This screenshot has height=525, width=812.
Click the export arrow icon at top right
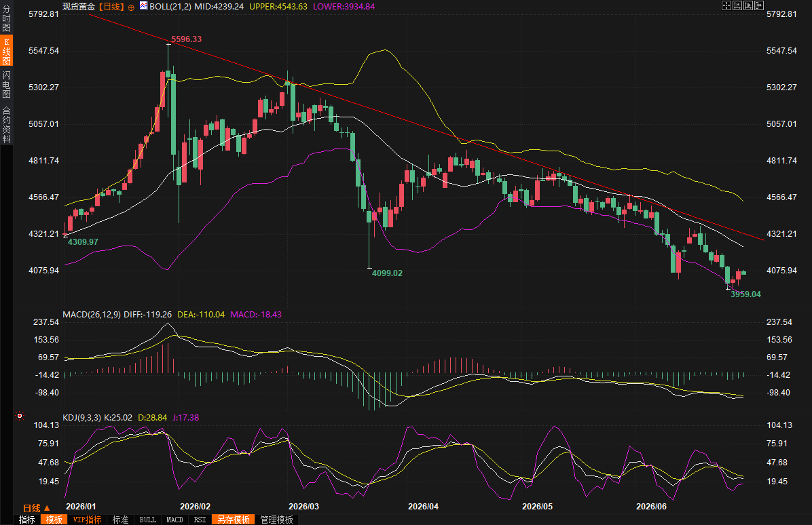tap(758, 5)
